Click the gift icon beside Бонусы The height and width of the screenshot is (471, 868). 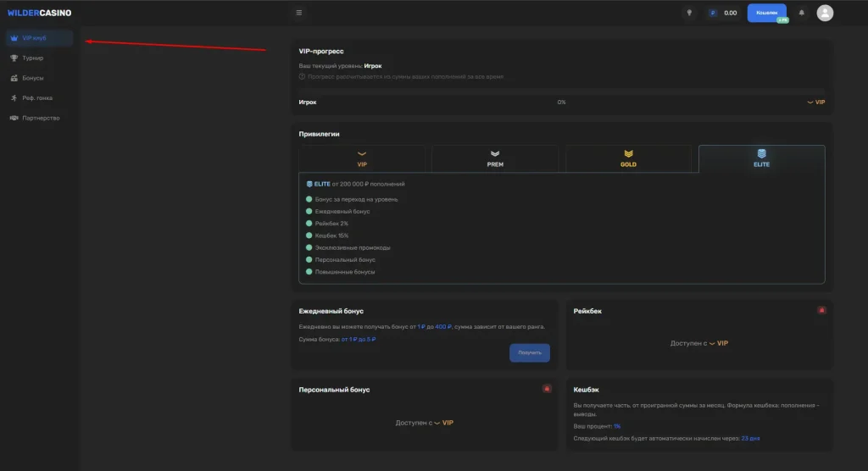pyautogui.click(x=14, y=78)
